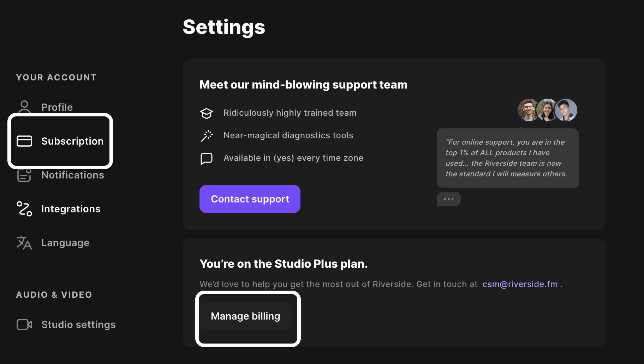Switch to Language settings
644x364 pixels.
click(x=65, y=243)
